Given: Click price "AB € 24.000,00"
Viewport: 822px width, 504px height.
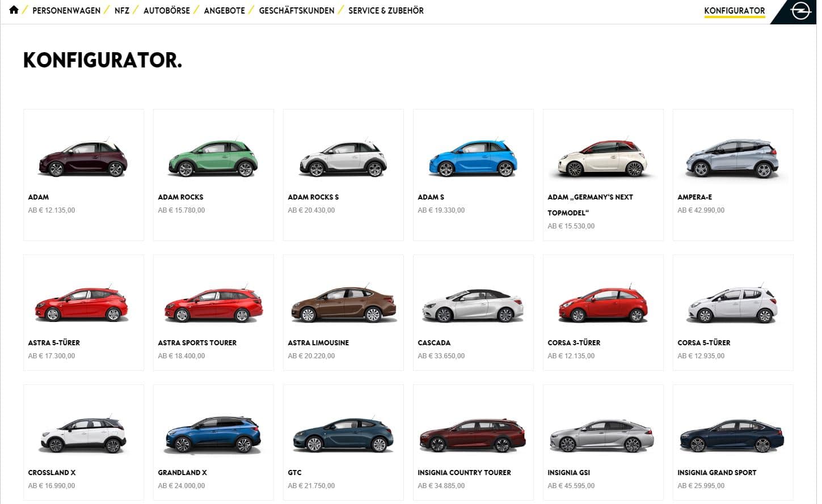Looking at the screenshot, I should [x=182, y=486].
